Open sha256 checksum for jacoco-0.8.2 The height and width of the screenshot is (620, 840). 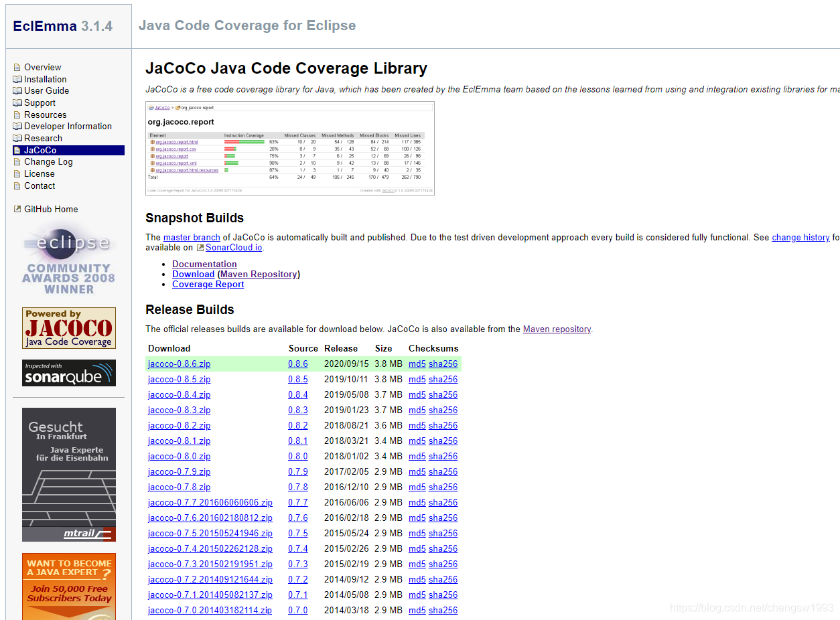[443, 425]
